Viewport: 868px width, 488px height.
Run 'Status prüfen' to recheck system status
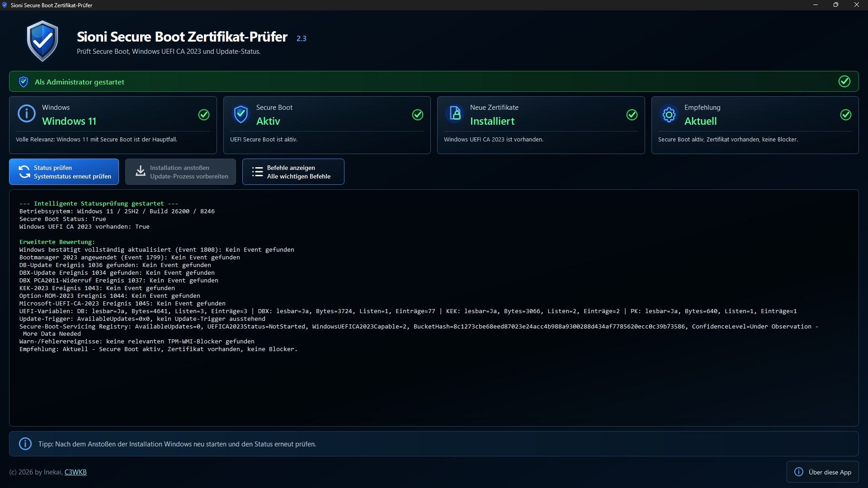pyautogui.click(x=64, y=172)
